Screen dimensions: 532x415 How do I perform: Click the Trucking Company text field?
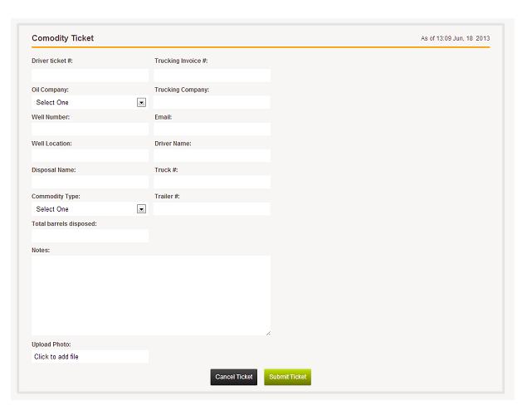(212, 102)
